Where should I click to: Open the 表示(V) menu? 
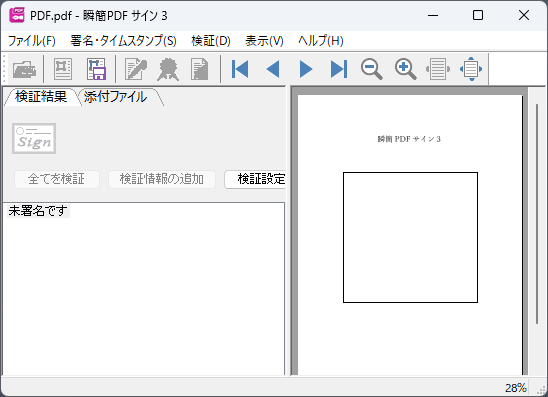(264, 41)
